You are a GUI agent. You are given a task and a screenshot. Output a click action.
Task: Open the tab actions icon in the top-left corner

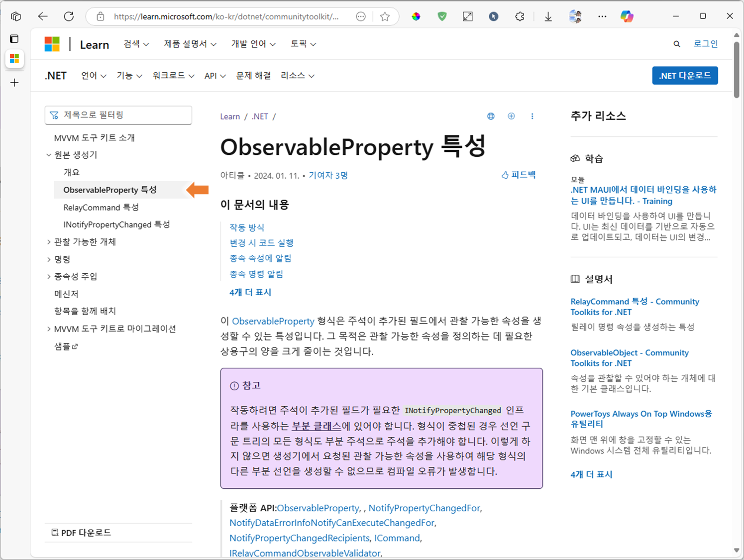point(16,16)
